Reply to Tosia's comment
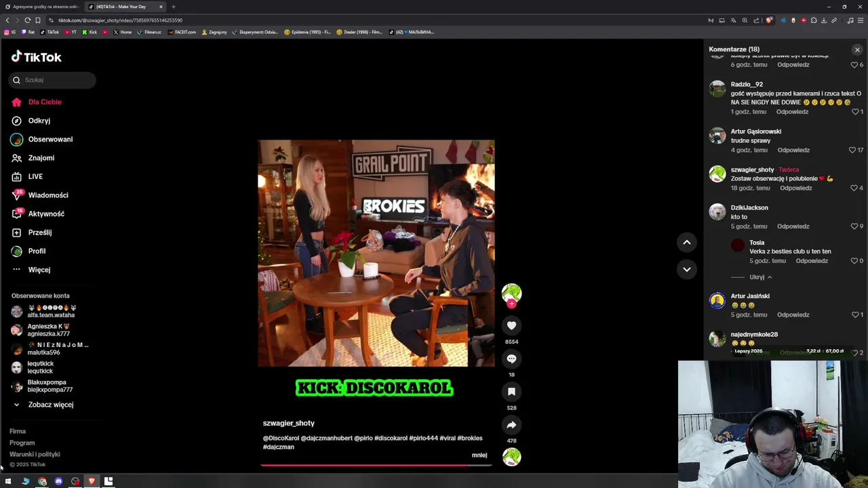This screenshot has height=488, width=868. [812, 261]
